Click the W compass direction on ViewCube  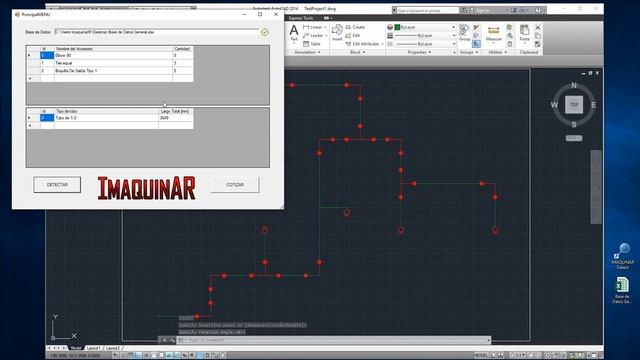coord(554,105)
